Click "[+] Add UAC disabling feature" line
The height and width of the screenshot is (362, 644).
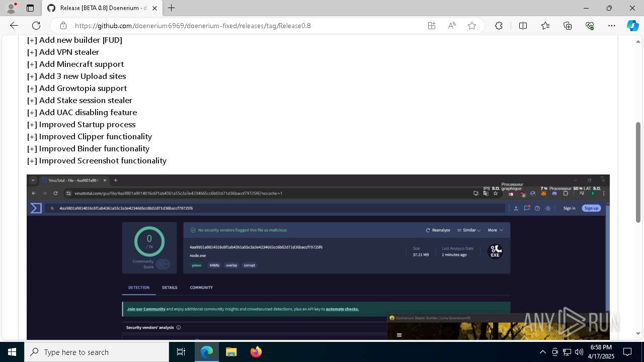tap(82, 113)
